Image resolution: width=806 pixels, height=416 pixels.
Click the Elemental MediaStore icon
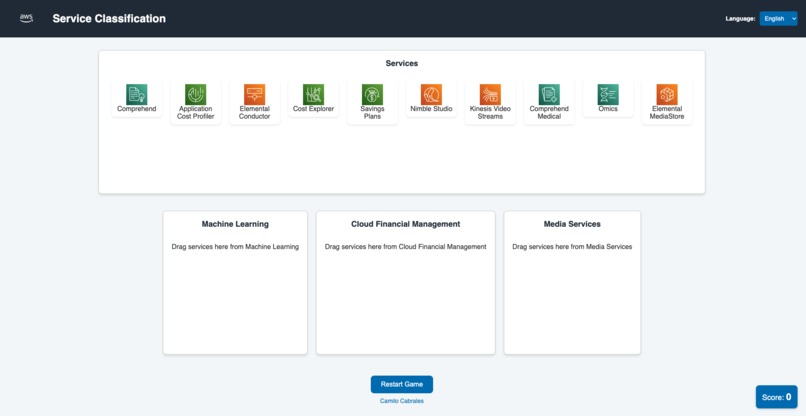[x=667, y=95]
